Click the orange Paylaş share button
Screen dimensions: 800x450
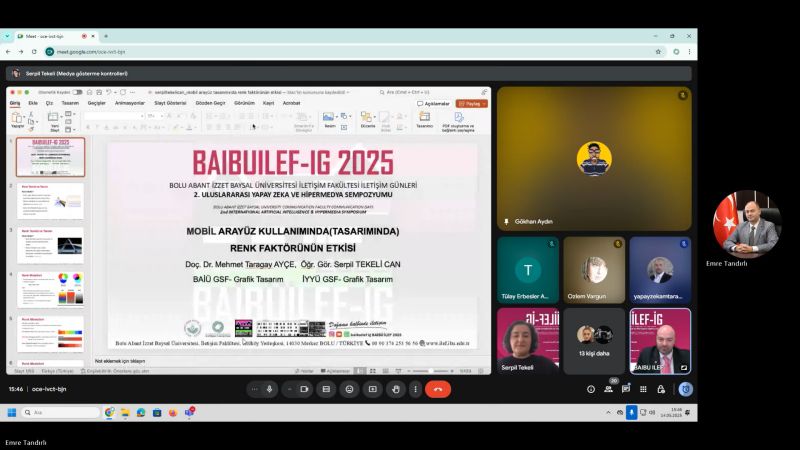click(471, 104)
